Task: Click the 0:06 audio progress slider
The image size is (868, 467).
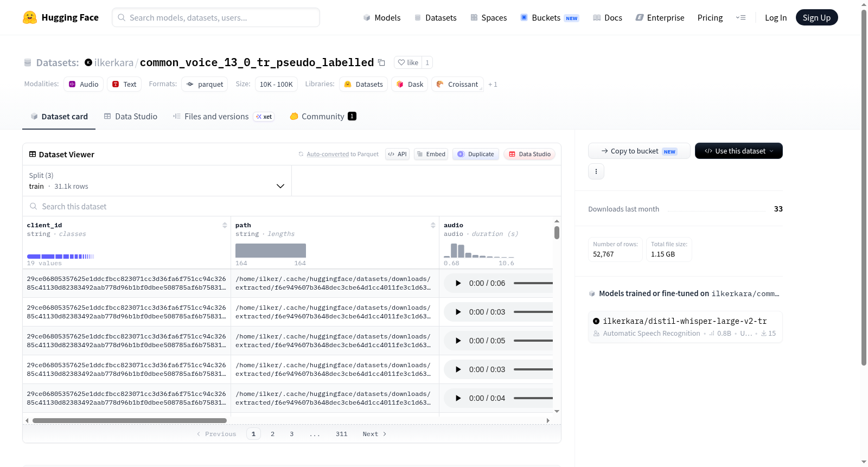Action: click(x=533, y=283)
